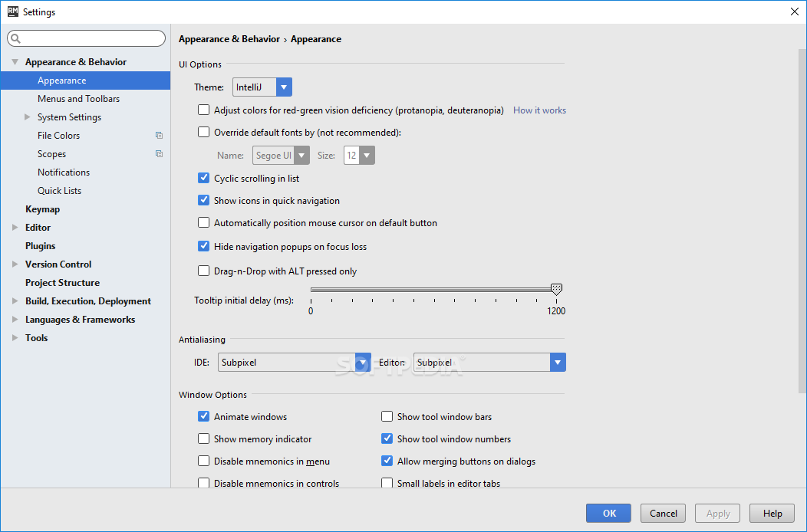Viewport: 807px width, 532px height.
Task: Expand the Build, Execution, Deployment node
Action: 15,301
